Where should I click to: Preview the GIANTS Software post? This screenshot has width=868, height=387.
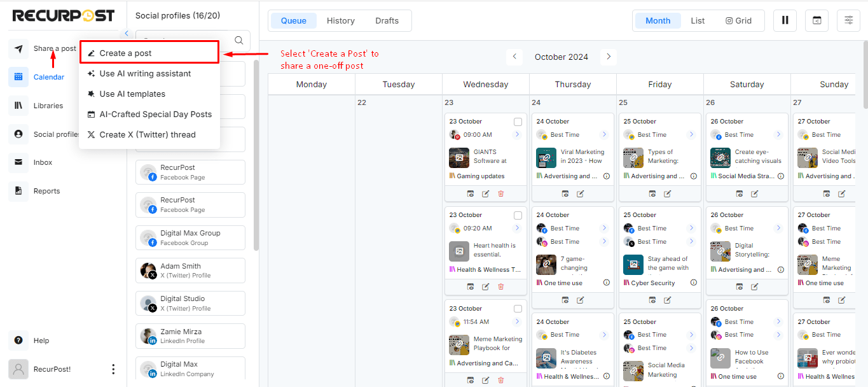pyautogui.click(x=471, y=193)
